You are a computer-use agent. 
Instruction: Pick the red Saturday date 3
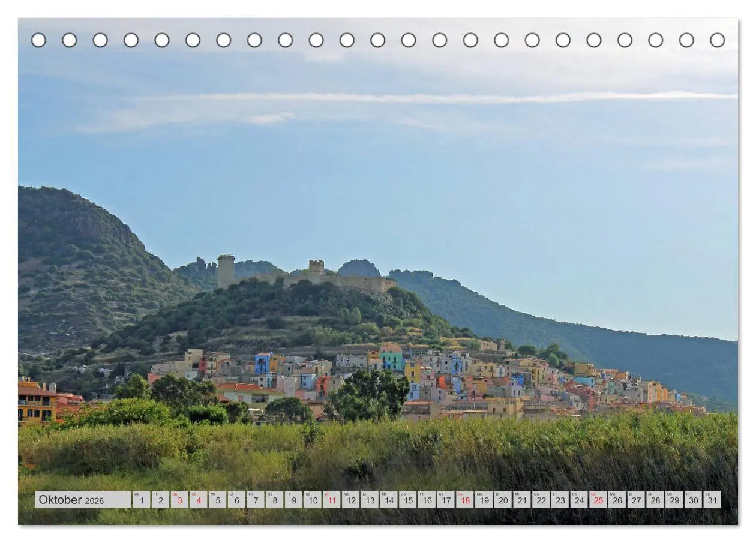click(x=179, y=500)
